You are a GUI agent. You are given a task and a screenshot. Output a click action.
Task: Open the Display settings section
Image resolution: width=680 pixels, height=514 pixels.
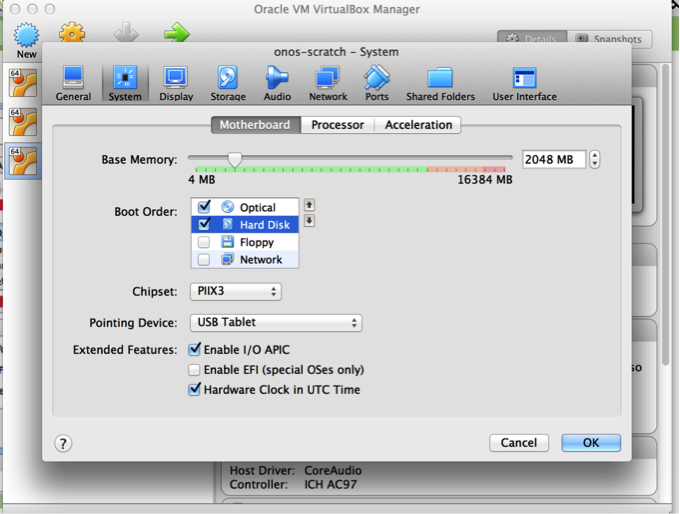click(176, 83)
